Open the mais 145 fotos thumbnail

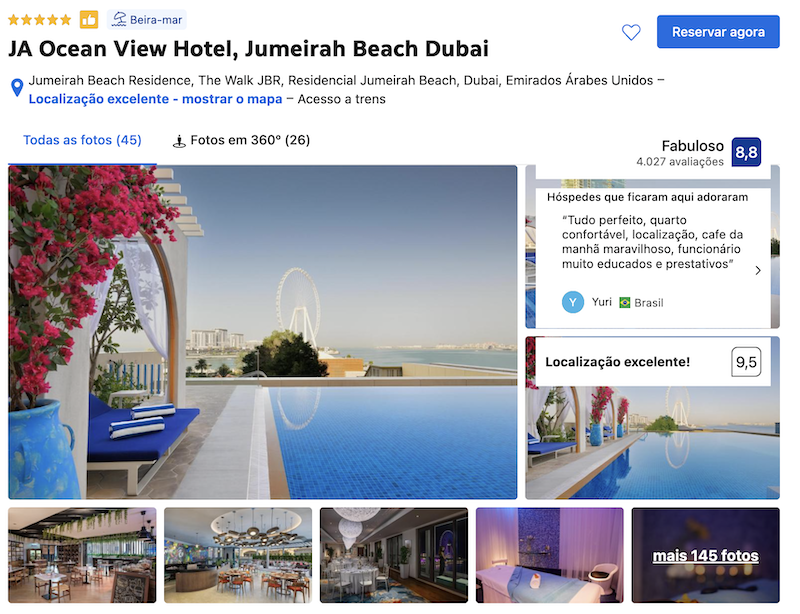[705, 555]
